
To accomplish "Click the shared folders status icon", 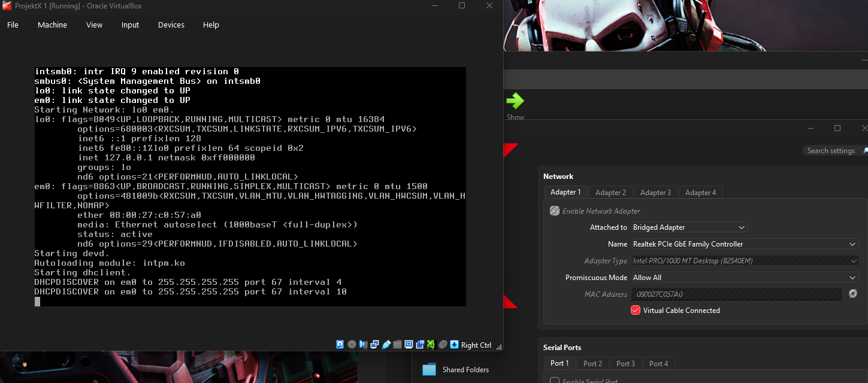I will point(397,344).
